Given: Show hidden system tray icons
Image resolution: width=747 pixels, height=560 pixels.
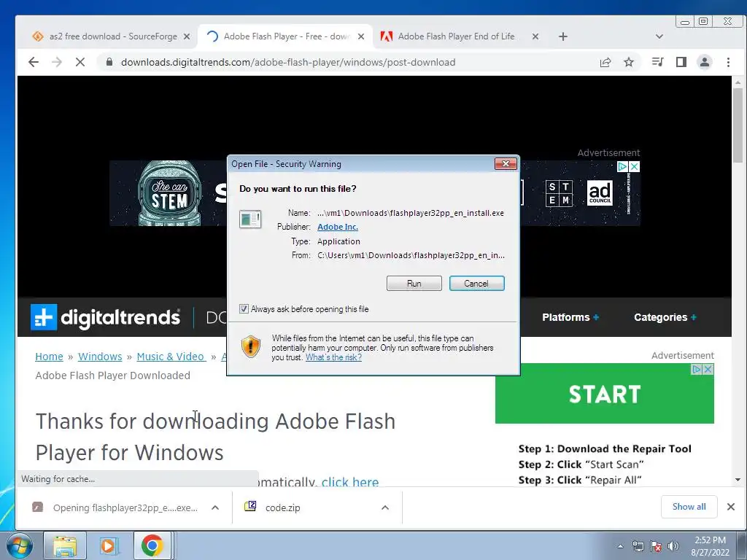Looking at the screenshot, I should (620, 546).
